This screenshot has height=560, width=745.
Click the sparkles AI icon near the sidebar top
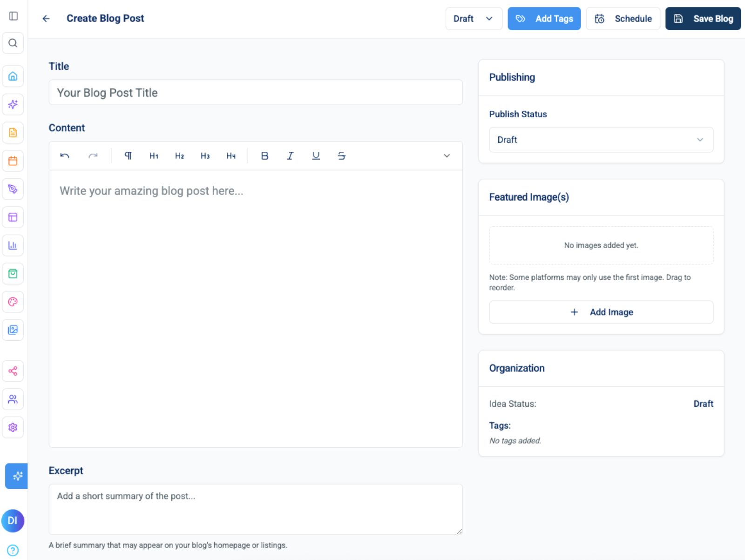coord(13,104)
